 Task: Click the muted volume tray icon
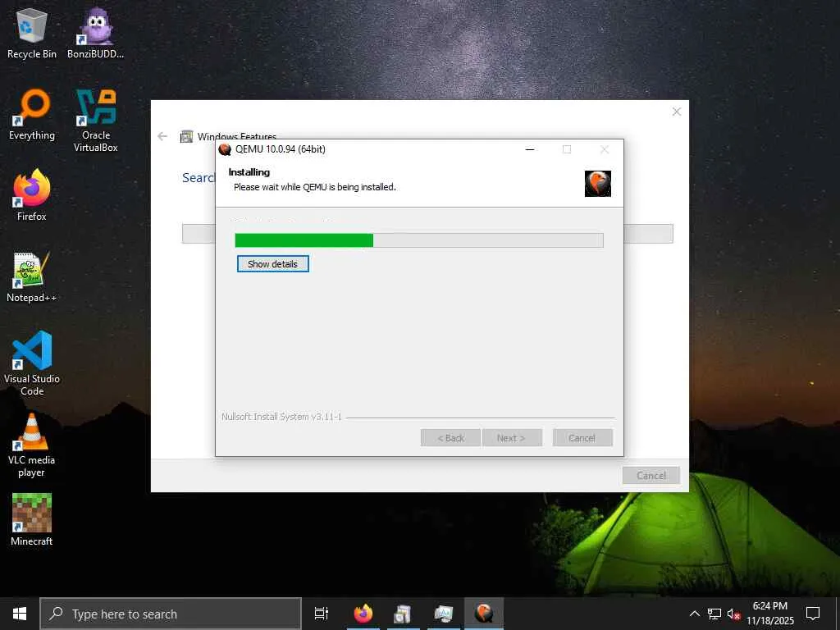point(733,614)
